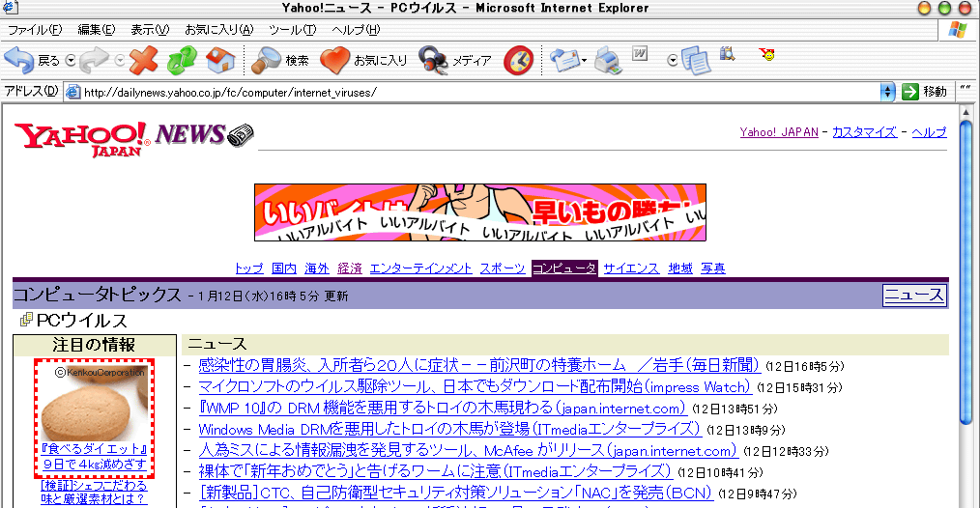The height and width of the screenshot is (508, 980).
Task: Refresh the page with green arrows icon
Action: (182, 61)
